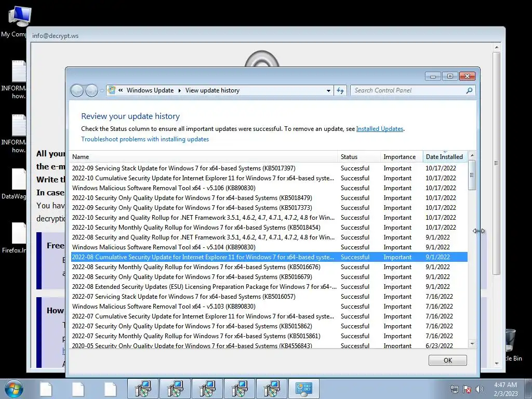This screenshot has height=399, width=532.
Task: Open recent pages dropdown beside Forward button
Action: (x=102, y=90)
